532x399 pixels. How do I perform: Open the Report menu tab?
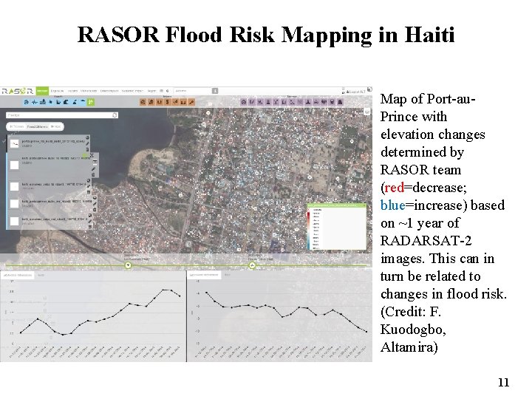point(151,91)
